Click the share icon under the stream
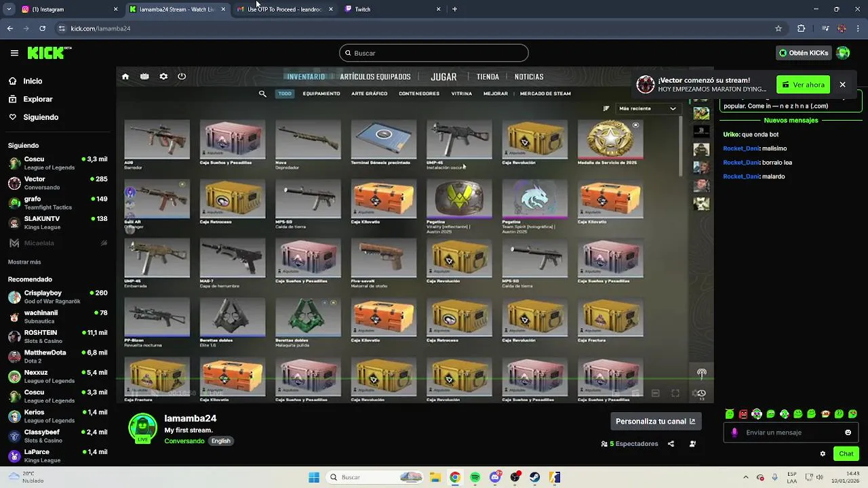The height and width of the screenshot is (488, 868). coord(671,444)
